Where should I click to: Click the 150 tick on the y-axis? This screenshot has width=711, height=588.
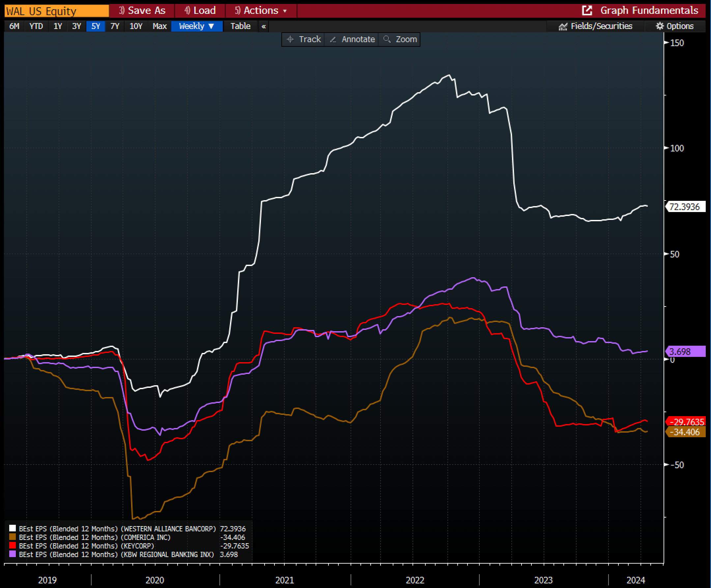pos(677,43)
